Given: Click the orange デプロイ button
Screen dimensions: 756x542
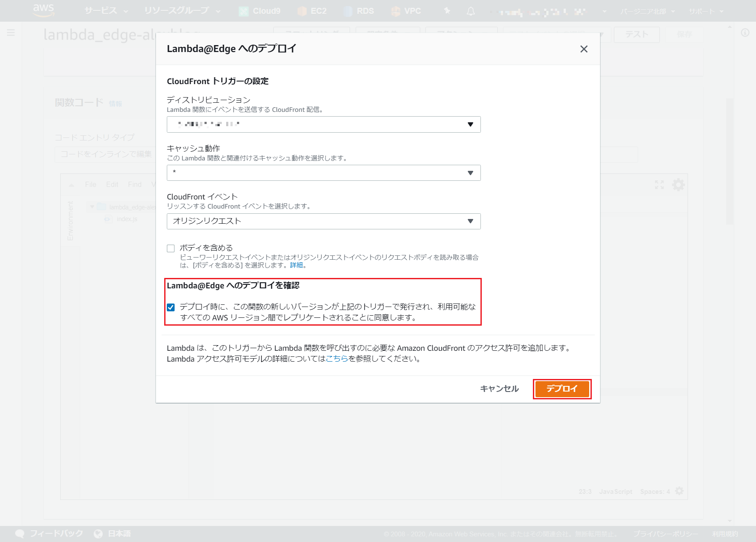Looking at the screenshot, I should click(562, 389).
